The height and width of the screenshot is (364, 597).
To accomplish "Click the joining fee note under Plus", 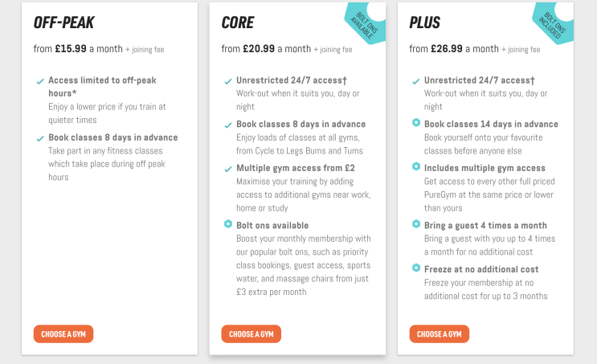I will coord(521,50).
